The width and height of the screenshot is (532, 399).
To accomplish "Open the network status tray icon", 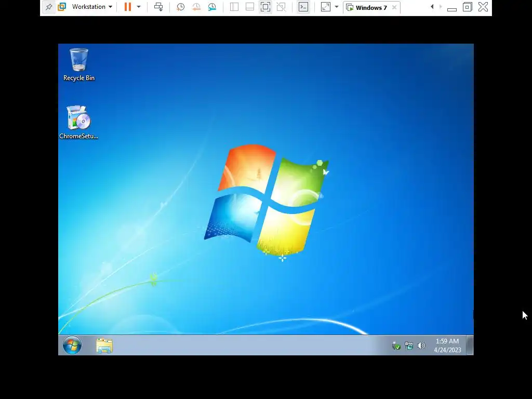I will click(409, 345).
